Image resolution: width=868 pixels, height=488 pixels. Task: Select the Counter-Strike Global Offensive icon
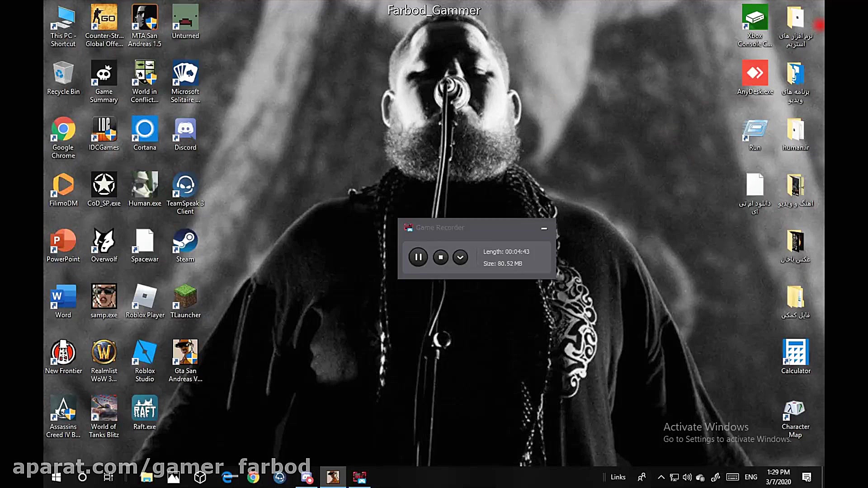pos(104,25)
